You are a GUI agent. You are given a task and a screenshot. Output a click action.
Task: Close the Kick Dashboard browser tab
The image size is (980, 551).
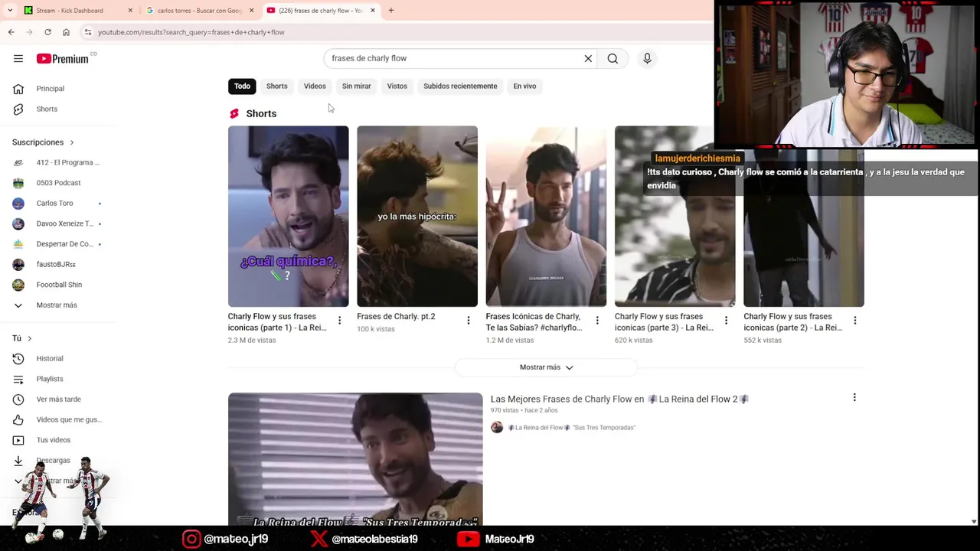pos(130,10)
